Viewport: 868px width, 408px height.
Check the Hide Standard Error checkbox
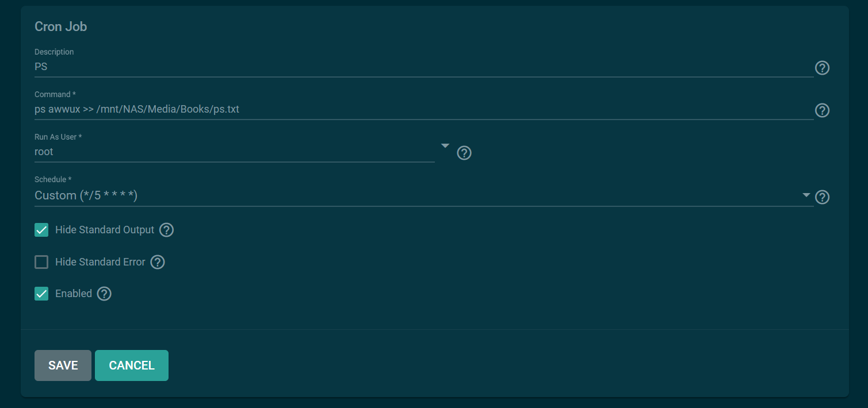[x=41, y=262]
